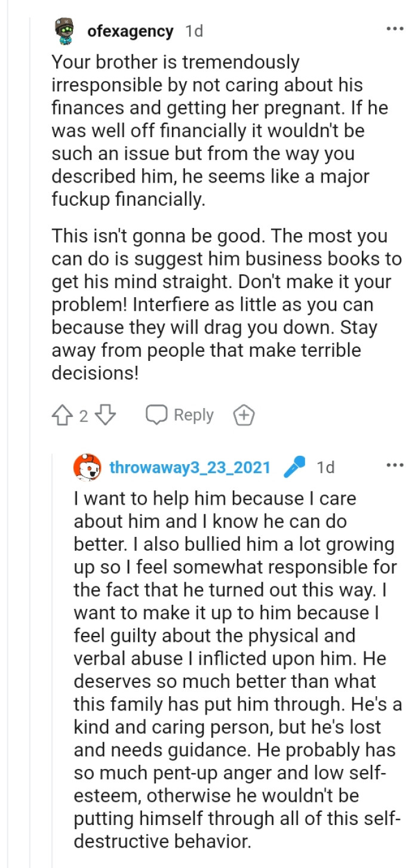Give an award using the plus-circle icon

(x=244, y=415)
